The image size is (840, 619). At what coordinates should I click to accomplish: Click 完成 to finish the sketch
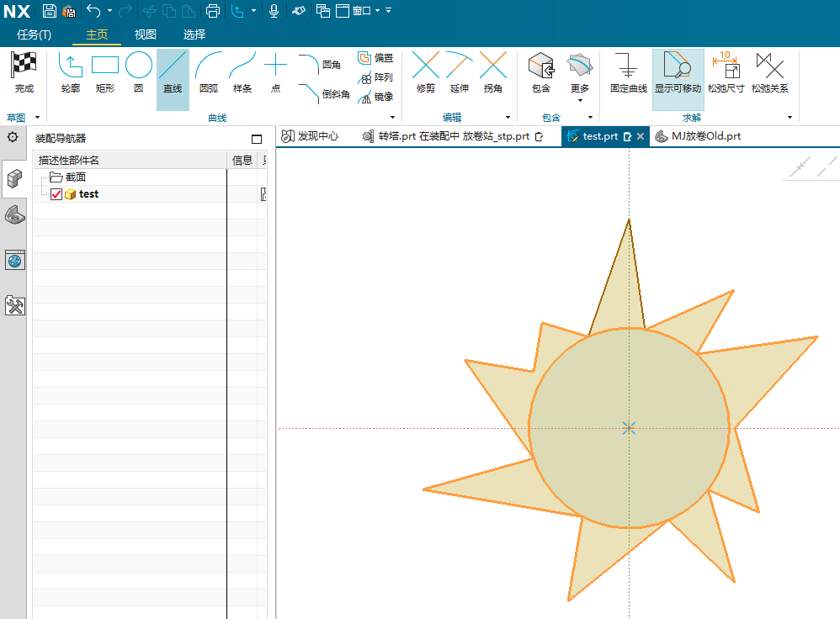(24, 73)
